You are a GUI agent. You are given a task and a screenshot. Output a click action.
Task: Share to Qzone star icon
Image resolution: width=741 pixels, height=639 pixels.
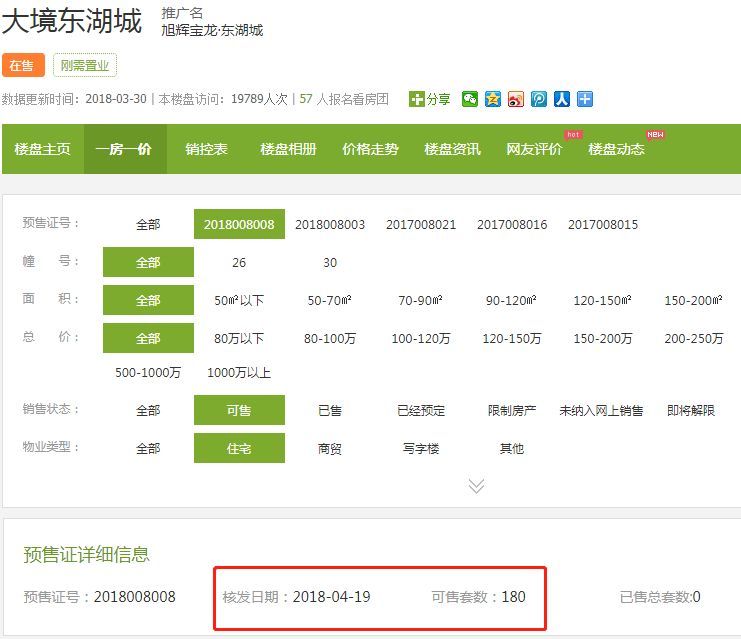coord(493,99)
